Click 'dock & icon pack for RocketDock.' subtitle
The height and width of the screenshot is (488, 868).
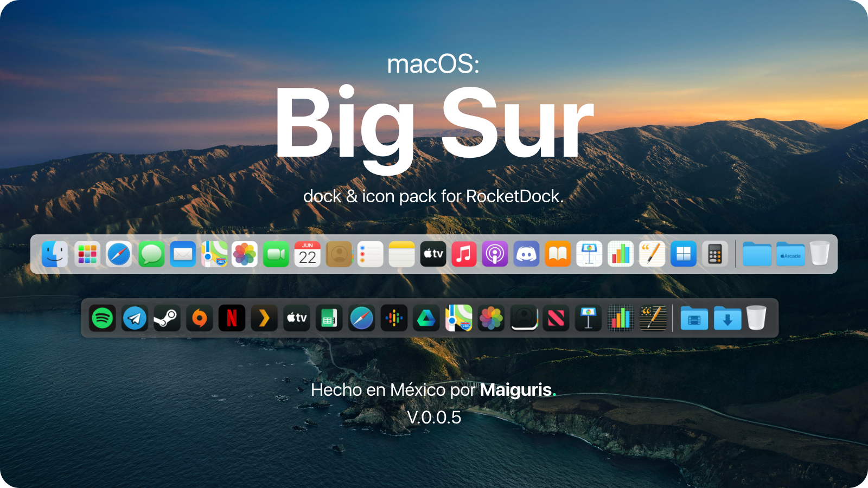tap(433, 196)
